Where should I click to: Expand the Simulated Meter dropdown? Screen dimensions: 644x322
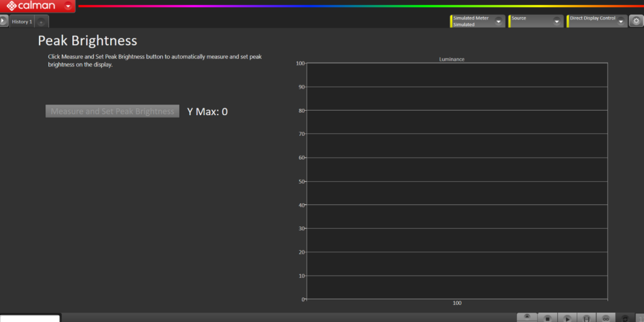[x=499, y=21]
